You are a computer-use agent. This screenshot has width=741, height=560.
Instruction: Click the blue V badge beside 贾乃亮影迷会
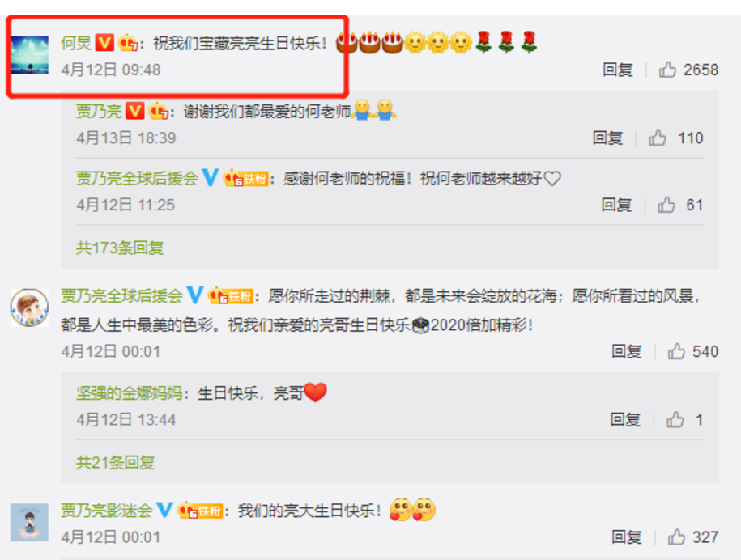click(x=164, y=510)
